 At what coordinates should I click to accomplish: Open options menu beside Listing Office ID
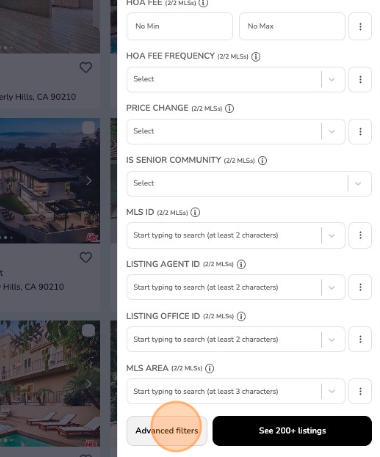360,339
